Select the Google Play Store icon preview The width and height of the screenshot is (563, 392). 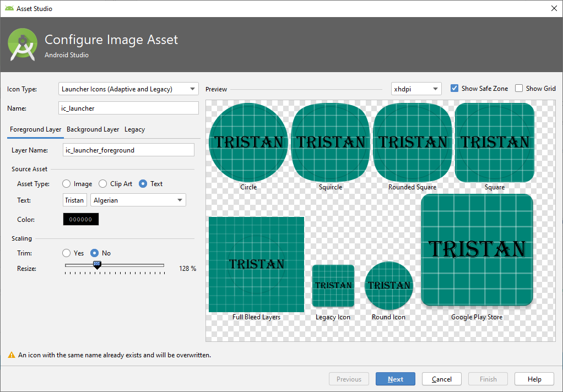pos(477,249)
